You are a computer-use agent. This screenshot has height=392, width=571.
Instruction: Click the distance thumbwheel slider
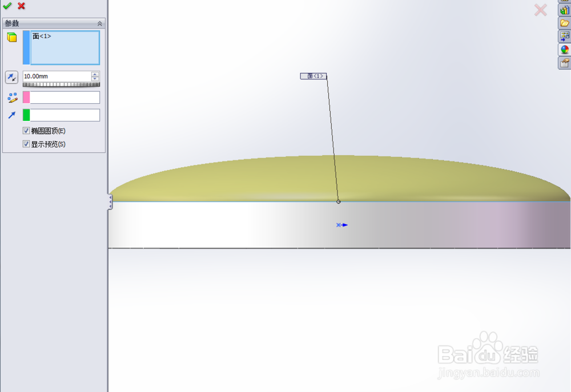point(61,84)
